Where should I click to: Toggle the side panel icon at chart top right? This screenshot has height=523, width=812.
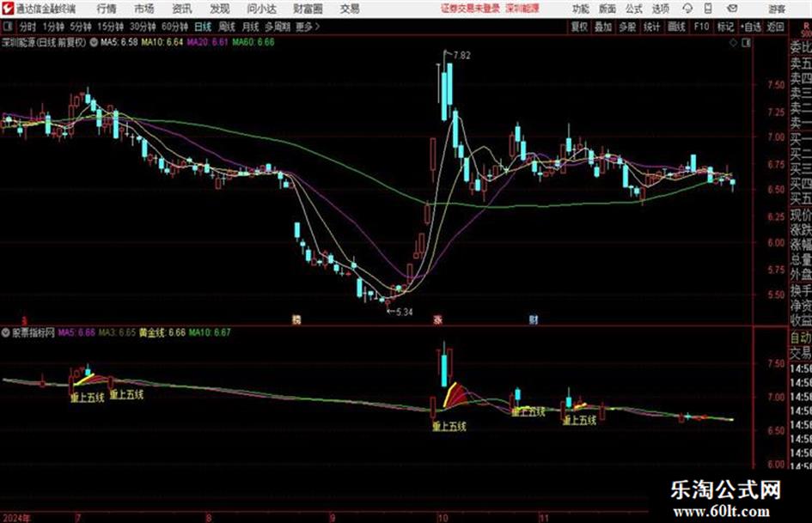click(746, 43)
